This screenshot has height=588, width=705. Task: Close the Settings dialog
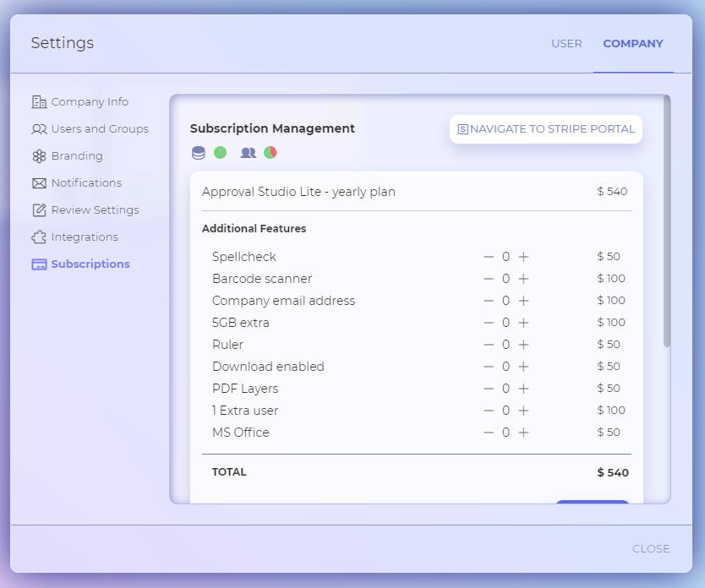tap(651, 549)
